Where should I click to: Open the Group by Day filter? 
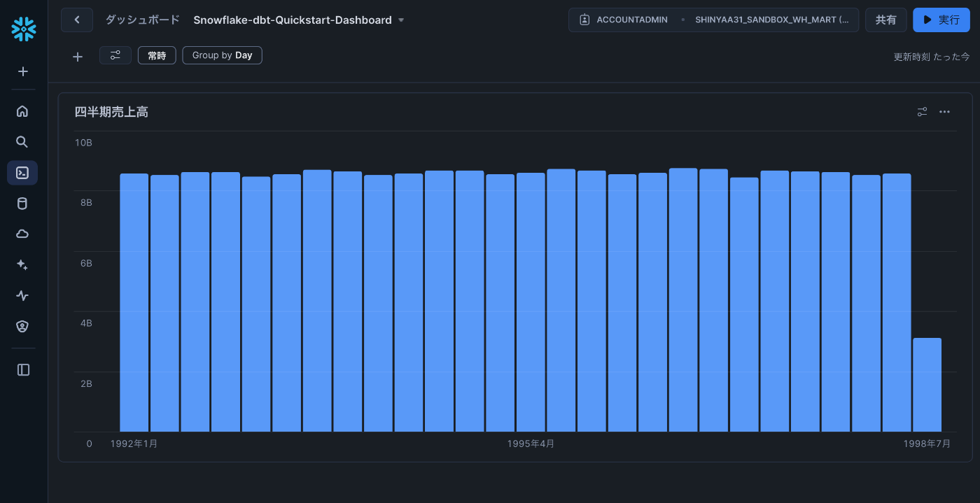pos(222,55)
